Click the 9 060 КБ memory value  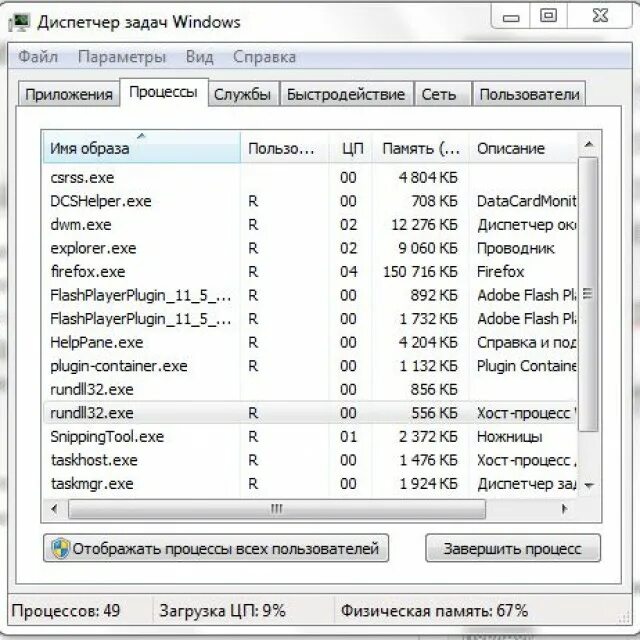428,248
